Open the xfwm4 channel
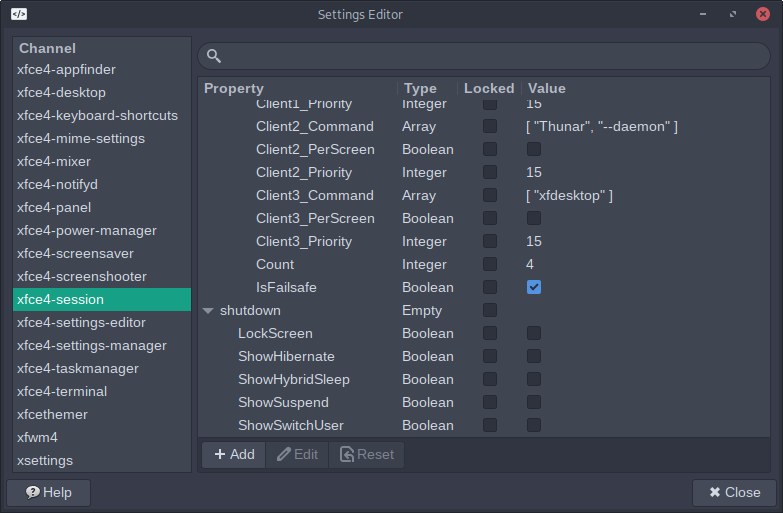 tap(38, 438)
